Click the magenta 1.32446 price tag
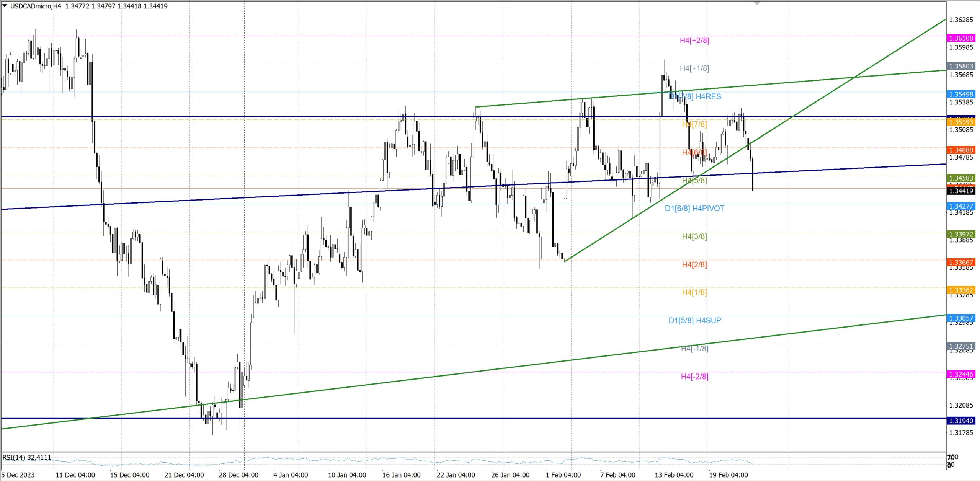 (x=961, y=374)
